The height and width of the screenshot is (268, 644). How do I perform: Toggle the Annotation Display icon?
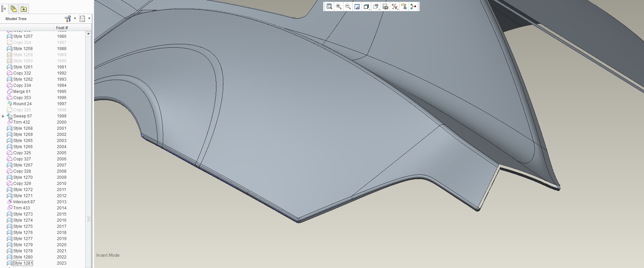pos(404,6)
